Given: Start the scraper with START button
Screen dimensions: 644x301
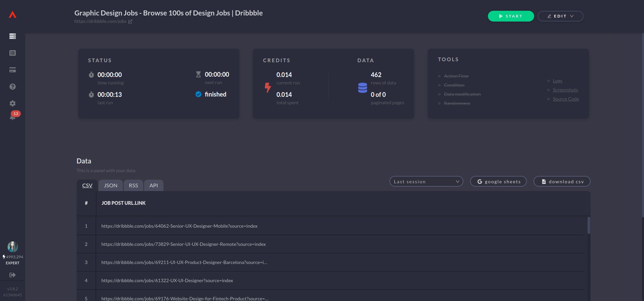Looking at the screenshot, I should (x=511, y=16).
